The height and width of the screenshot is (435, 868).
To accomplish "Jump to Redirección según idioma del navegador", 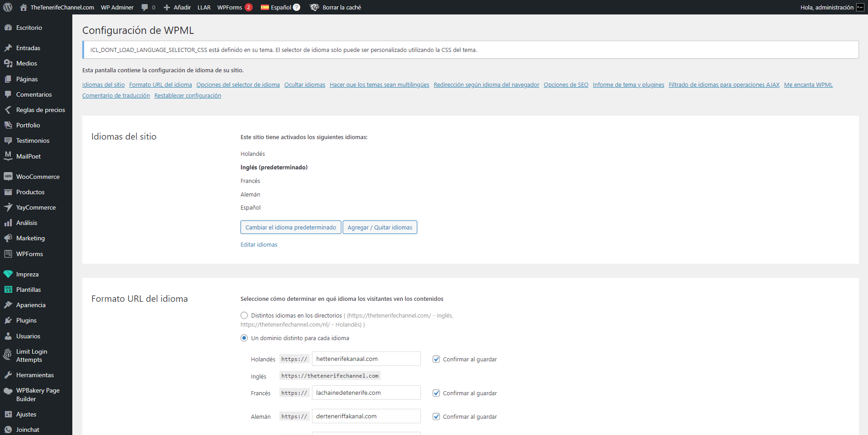I will point(486,84).
